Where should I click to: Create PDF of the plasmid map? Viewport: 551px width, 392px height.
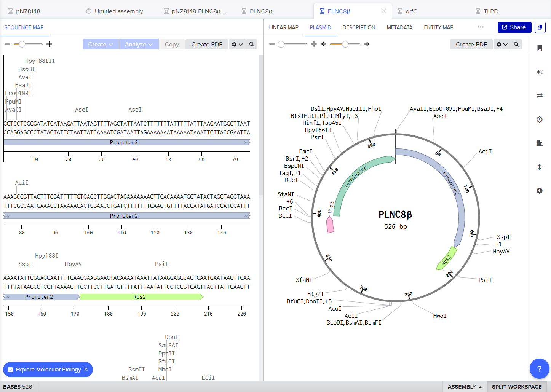click(471, 44)
